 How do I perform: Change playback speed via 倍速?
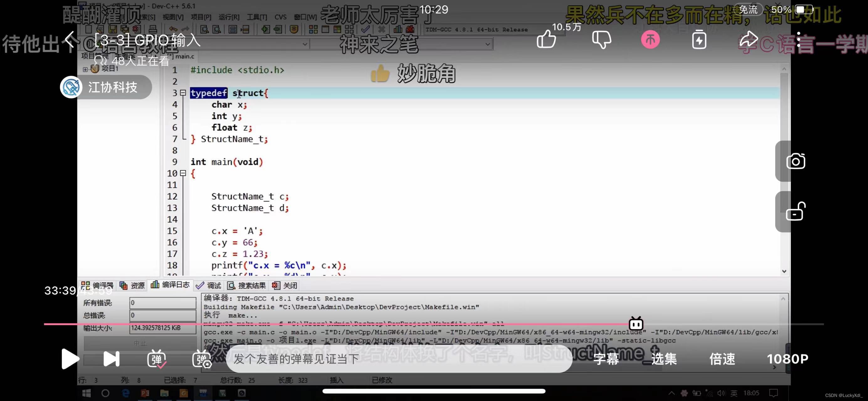[722, 359]
